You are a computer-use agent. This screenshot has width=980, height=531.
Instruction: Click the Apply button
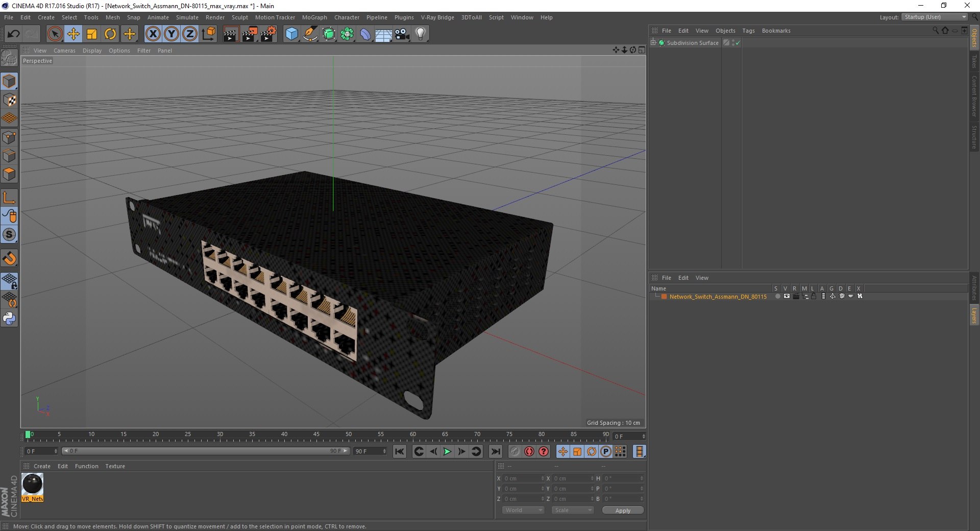[622, 510]
